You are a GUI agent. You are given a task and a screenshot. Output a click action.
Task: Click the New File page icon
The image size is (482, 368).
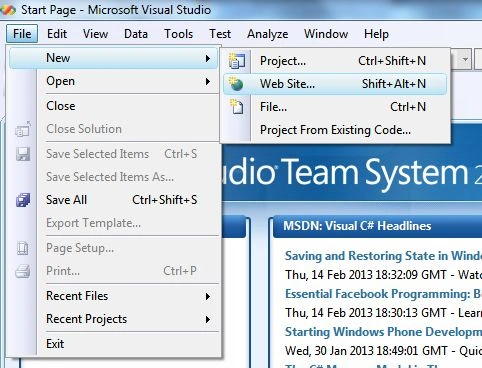point(237,107)
